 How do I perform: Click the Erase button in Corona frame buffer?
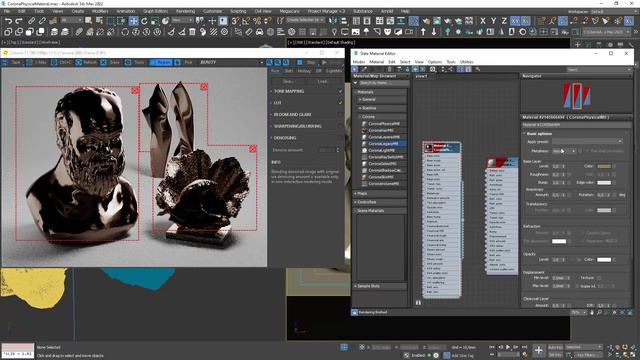click(x=110, y=62)
